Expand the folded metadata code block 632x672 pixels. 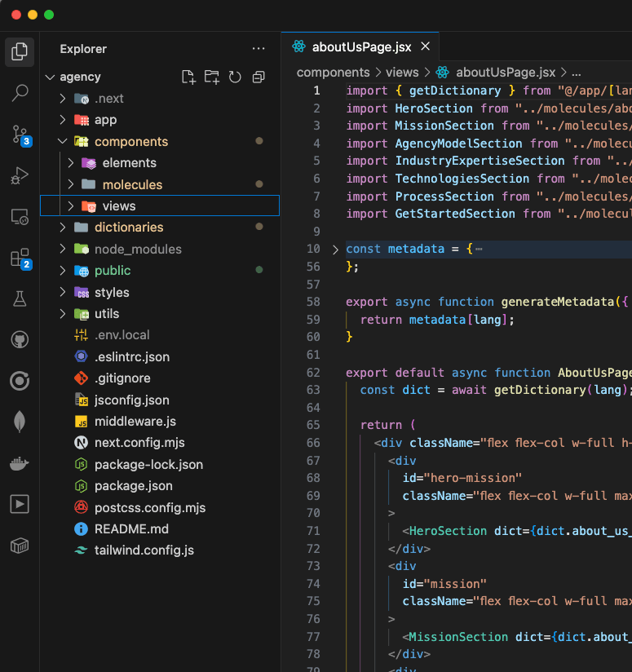coord(334,249)
